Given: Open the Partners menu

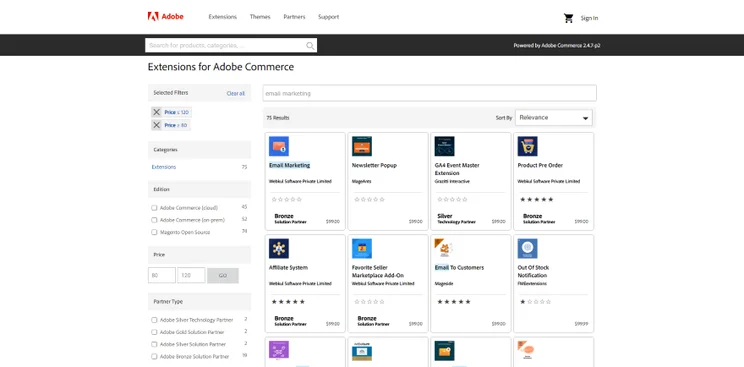Looking at the screenshot, I should tap(294, 17).
